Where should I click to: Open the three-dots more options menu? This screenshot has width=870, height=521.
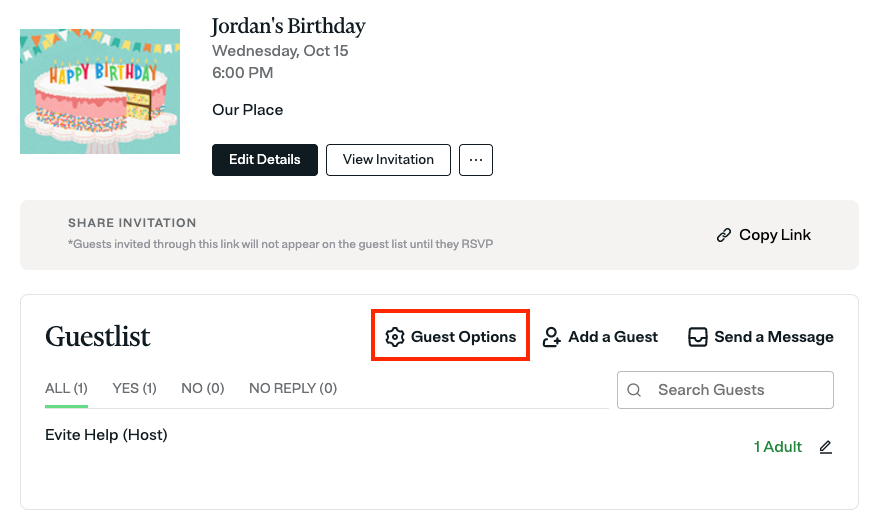coord(476,160)
